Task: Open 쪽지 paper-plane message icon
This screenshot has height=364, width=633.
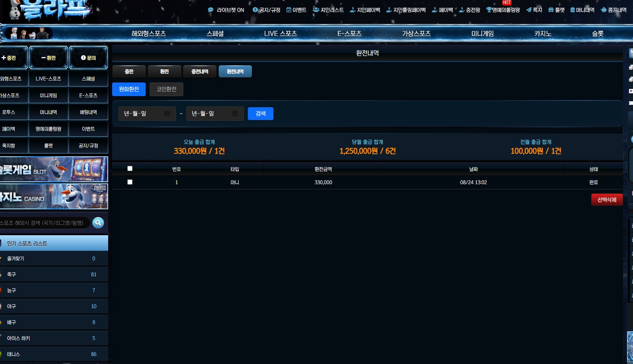Action: tap(529, 10)
